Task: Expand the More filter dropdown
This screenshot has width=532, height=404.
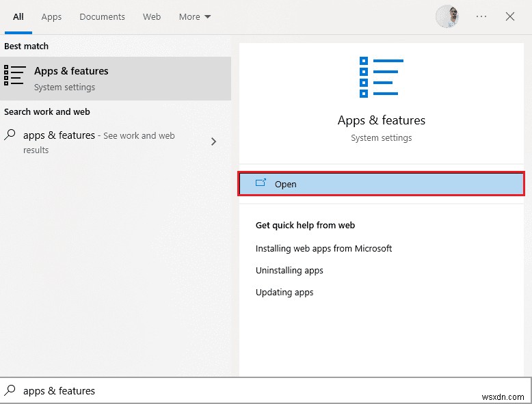Action: 195,16
